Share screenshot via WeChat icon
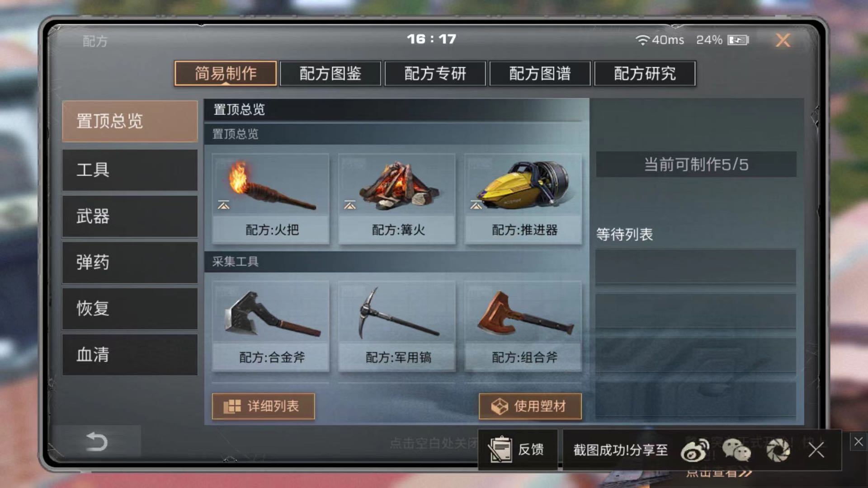Image resolution: width=868 pixels, height=488 pixels. coord(736,450)
